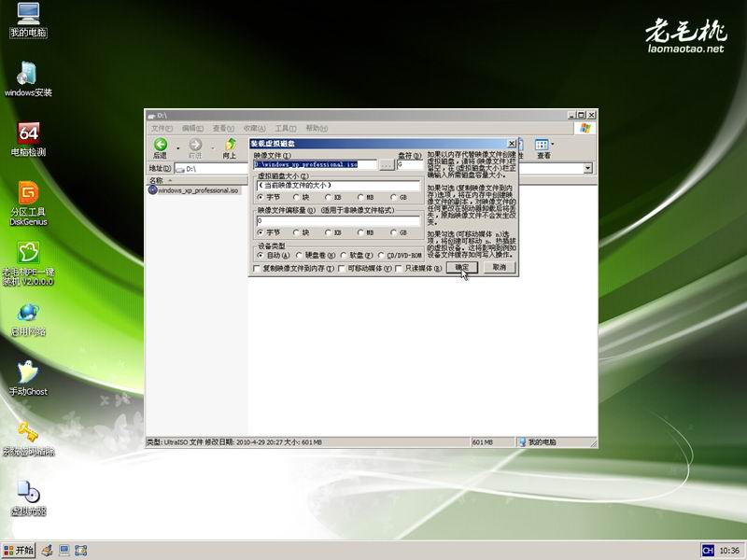The width and height of the screenshot is (747, 560).
Task: Click the first quick launch icon by Start
Action: point(47,551)
